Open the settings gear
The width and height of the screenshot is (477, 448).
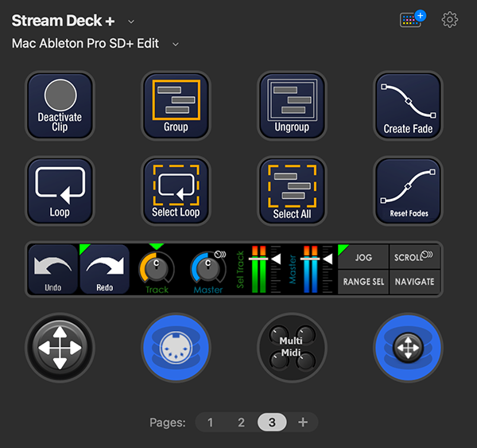pos(450,20)
